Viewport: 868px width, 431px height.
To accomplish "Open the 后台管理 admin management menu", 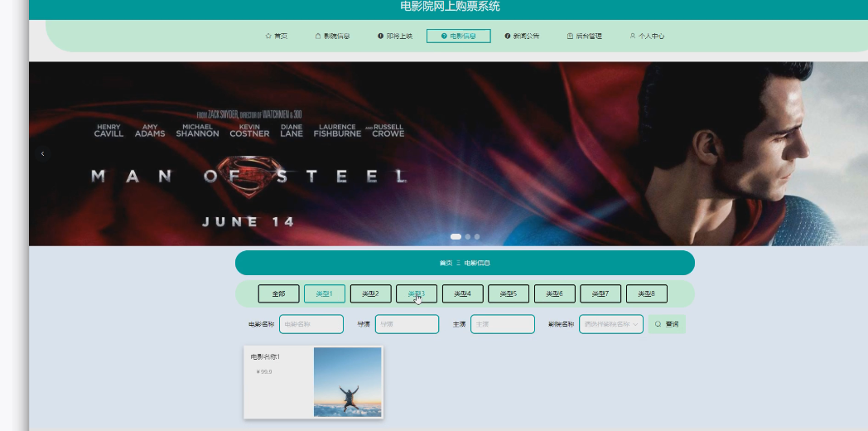I will pyautogui.click(x=585, y=36).
